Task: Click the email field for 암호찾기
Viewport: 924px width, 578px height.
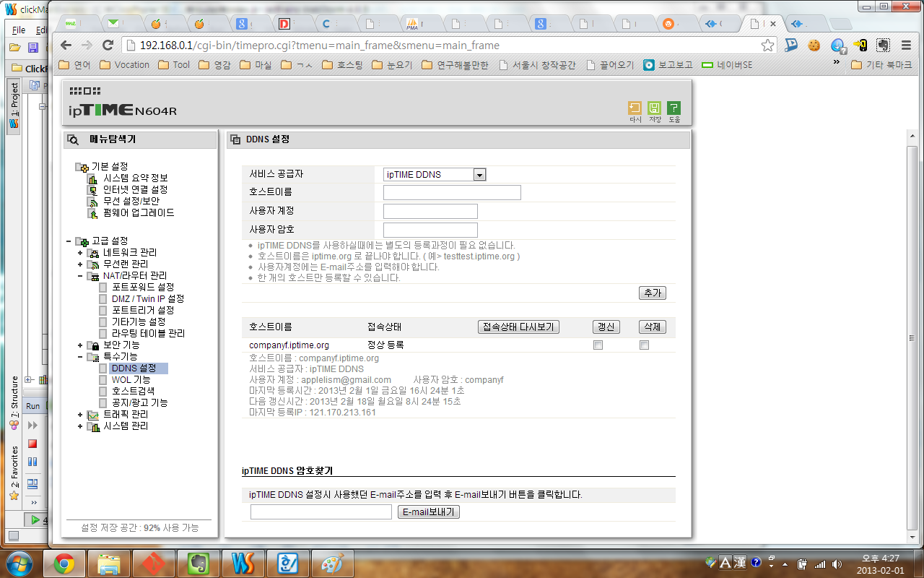Action: tap(321, 512)
